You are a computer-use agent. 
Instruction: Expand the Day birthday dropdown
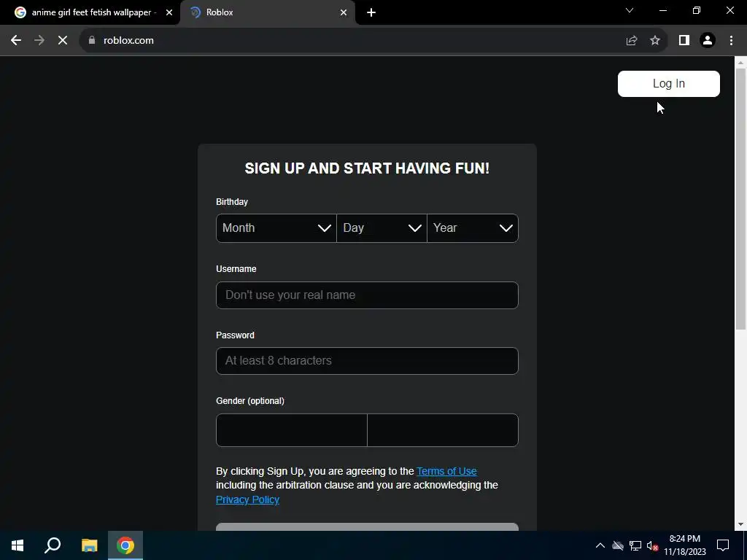[382, 228]
